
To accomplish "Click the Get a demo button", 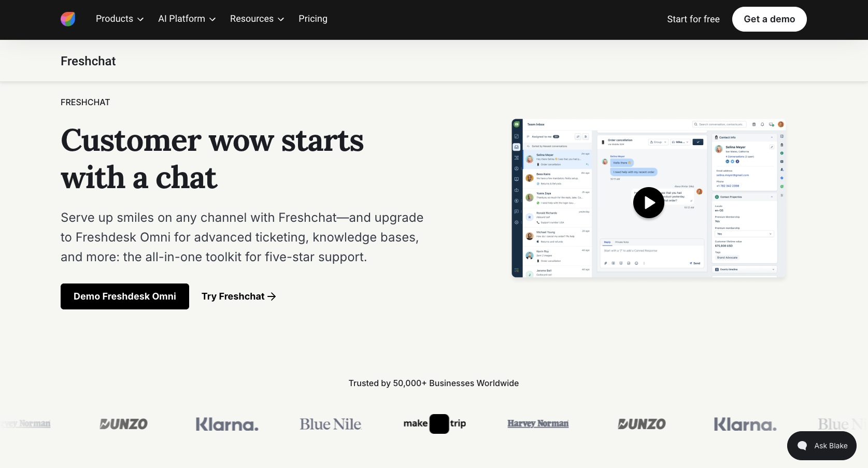I will point(769,19).
